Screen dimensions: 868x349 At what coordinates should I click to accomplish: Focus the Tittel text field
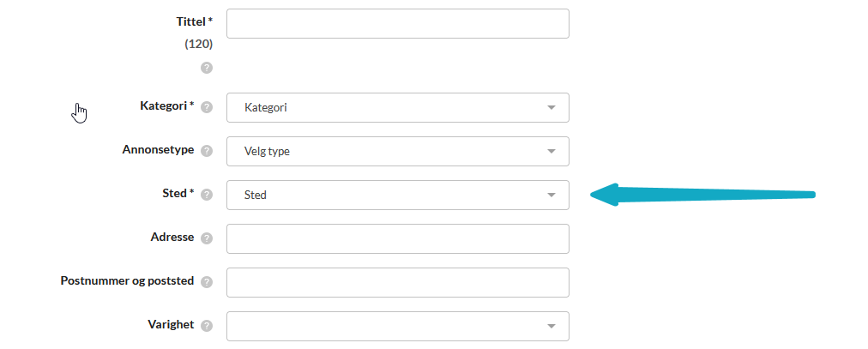coord(397,23)
